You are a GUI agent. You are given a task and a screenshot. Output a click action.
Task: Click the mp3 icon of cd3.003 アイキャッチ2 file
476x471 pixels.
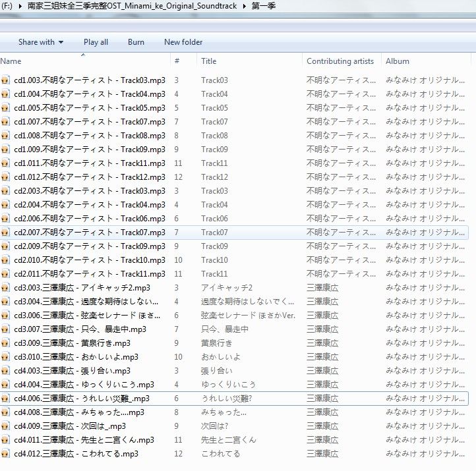click(x=5, y=287)
